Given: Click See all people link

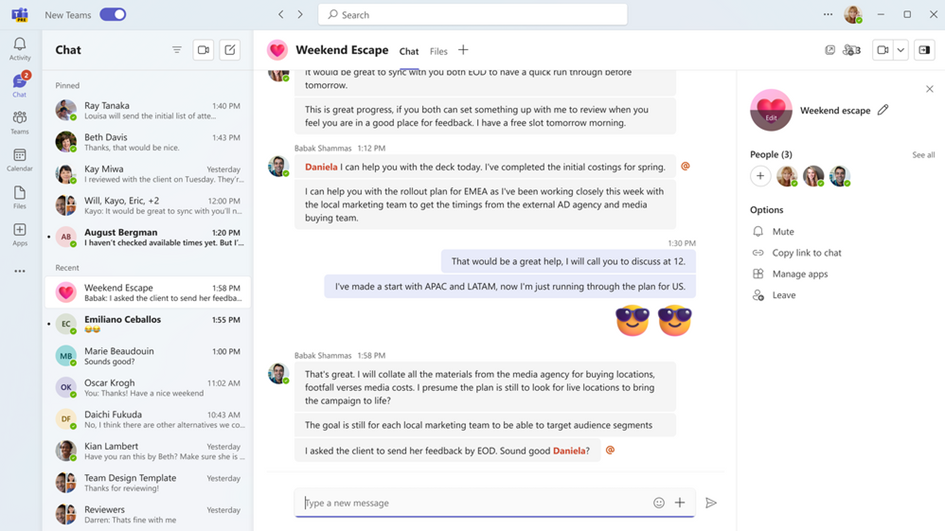Looking at the screenshot, I should point(922,155).
